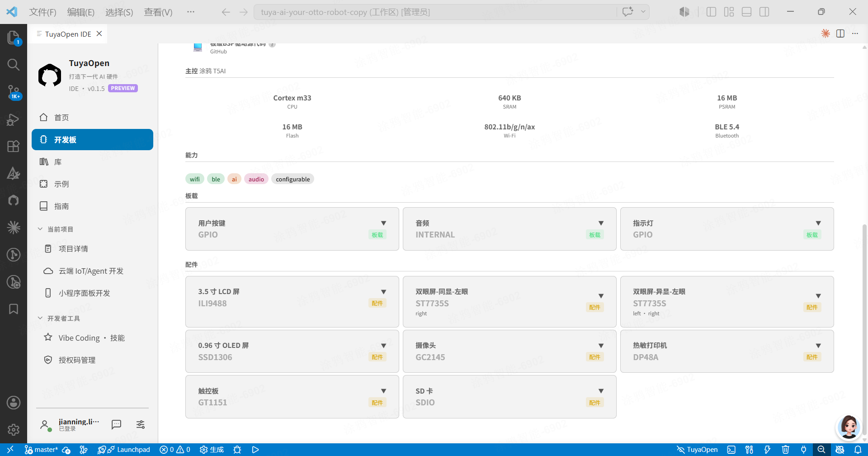Image resolution: width=868 pixels, height=456 pixels.
Task: Click the remote window indicator in status bar
Action: 10,450
